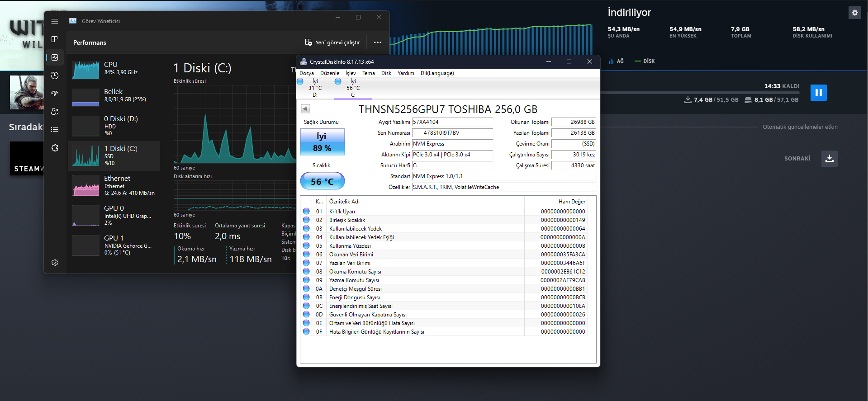Select GPU 0 Intel UHD Graphics entry
Image resolution: width=868 pixels, height=401 pixels.
(x=114, y=215)
